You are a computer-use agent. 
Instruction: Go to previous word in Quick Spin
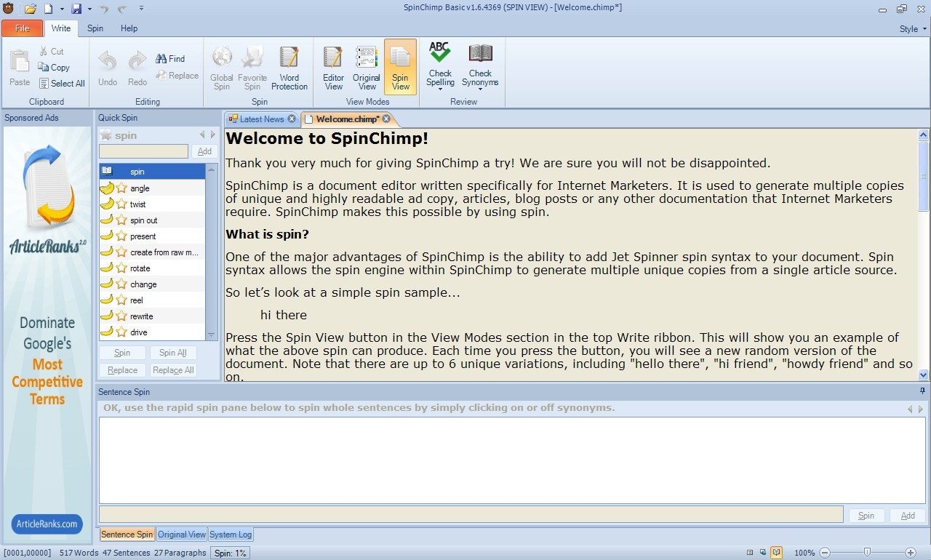pos(202,135)
